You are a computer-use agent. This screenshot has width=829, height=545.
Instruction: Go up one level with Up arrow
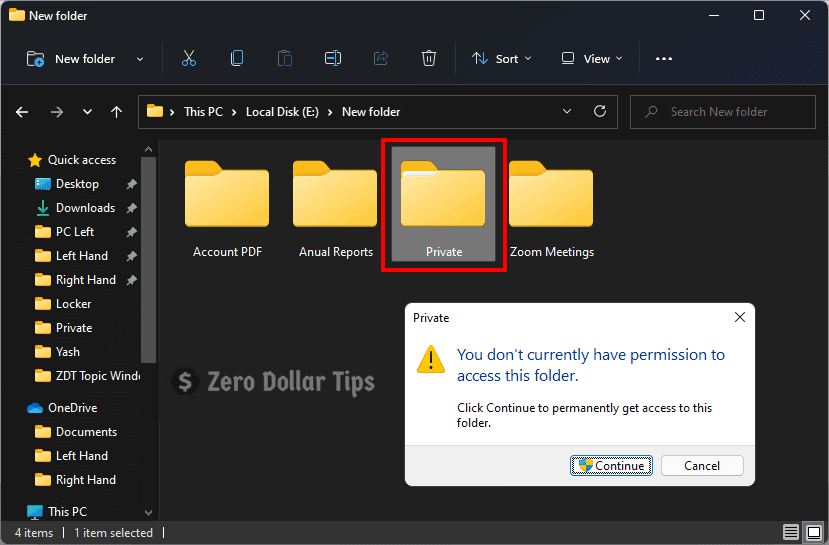(x=117, y=112)
